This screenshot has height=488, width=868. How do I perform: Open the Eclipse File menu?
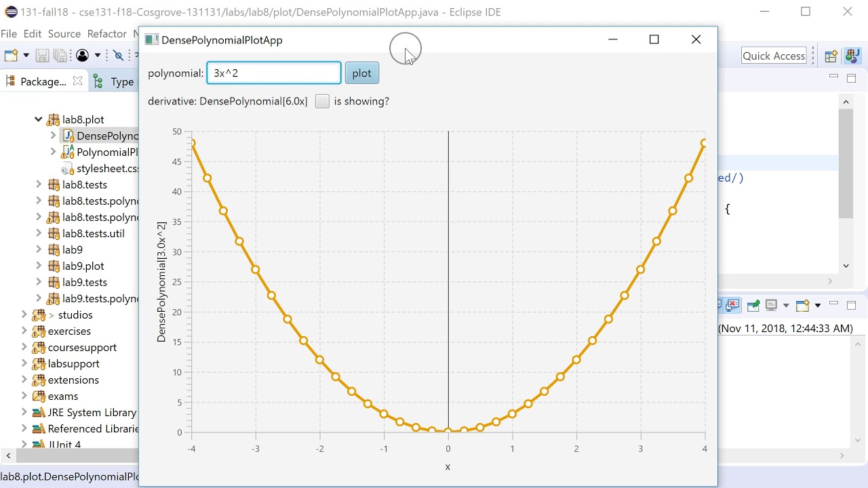(9, 34)
